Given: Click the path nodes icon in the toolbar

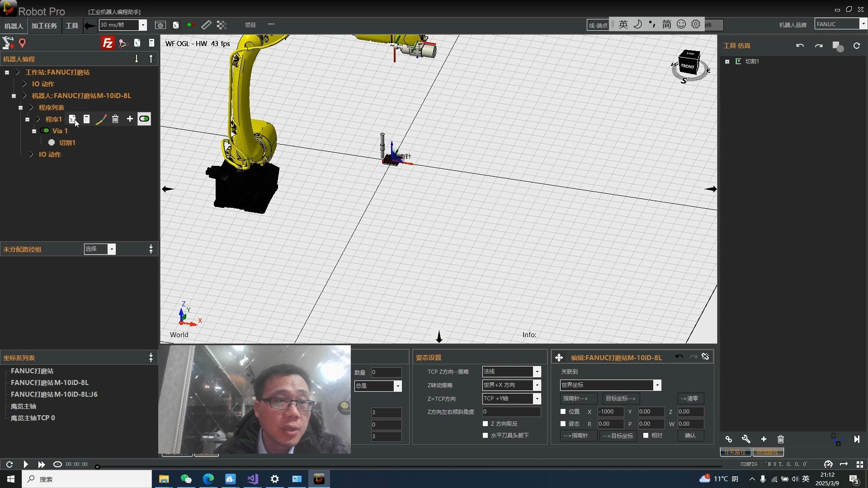Looking at the screenshot, I should pos(123,43).
